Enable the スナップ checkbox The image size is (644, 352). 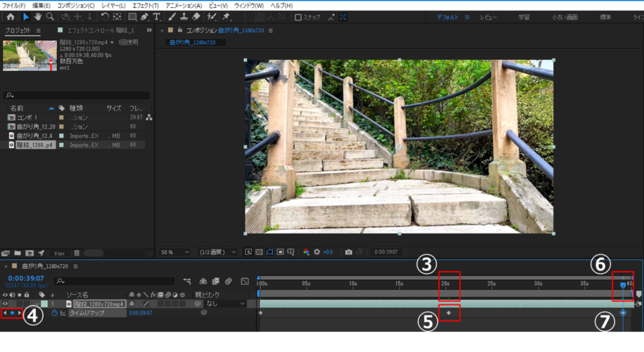tap(298, 17)
